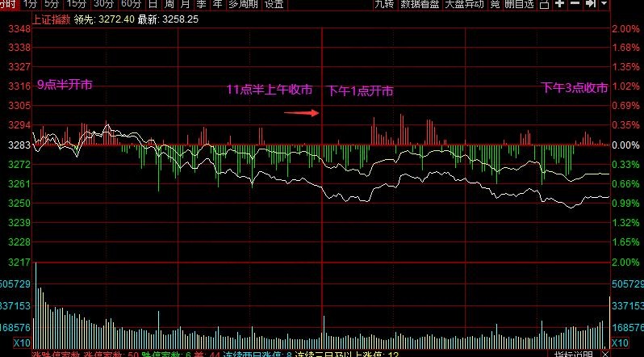The height and width of the screenshot is (357, 644).
Task: Select the 5分 period tab
Action: (x=52, y=4)
